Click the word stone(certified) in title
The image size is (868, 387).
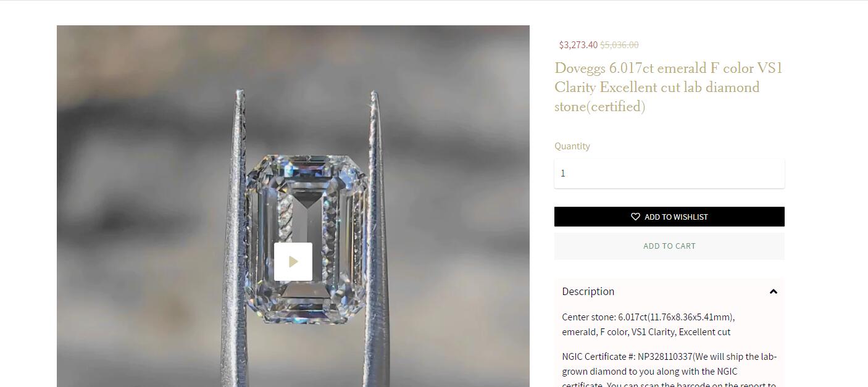600,107
